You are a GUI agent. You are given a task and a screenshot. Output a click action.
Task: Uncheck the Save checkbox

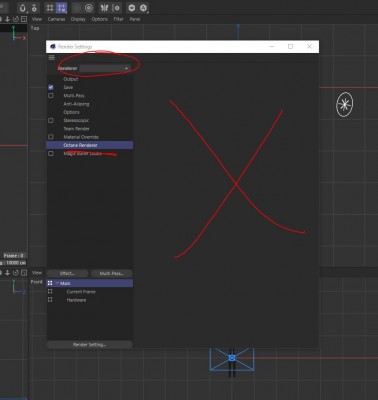pyautogui.click(x=51, y=87)
